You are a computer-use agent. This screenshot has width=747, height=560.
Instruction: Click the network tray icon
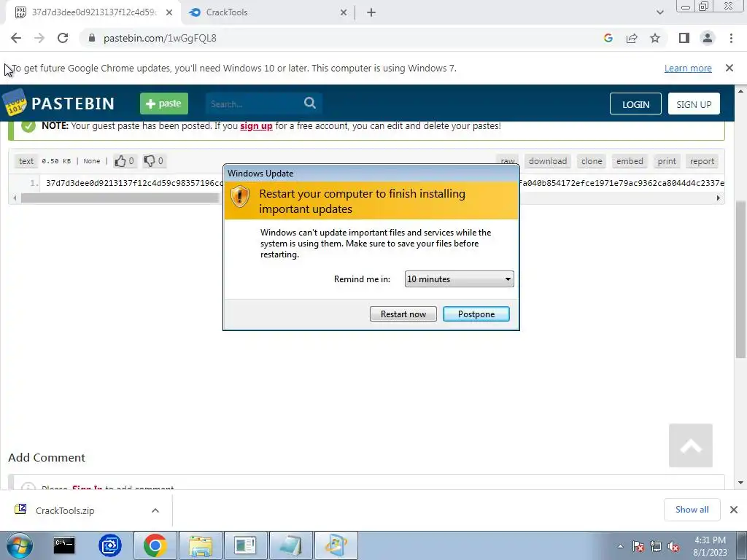[x=656, y=546]
